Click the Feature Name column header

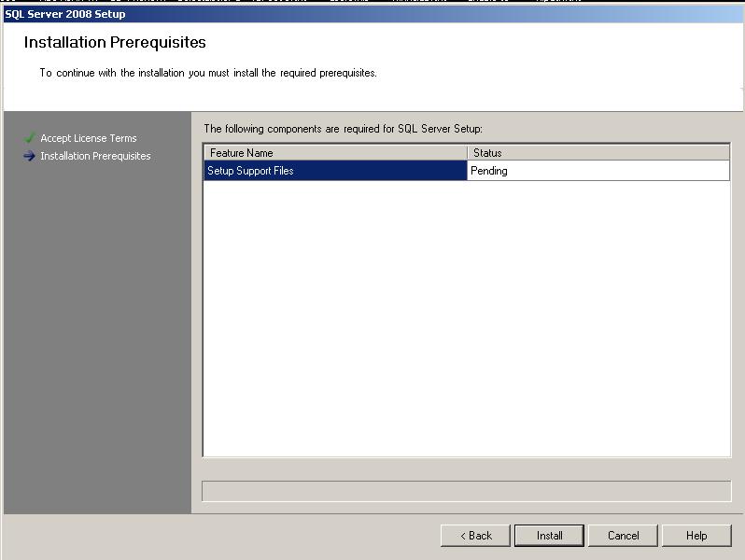(336, 153)
